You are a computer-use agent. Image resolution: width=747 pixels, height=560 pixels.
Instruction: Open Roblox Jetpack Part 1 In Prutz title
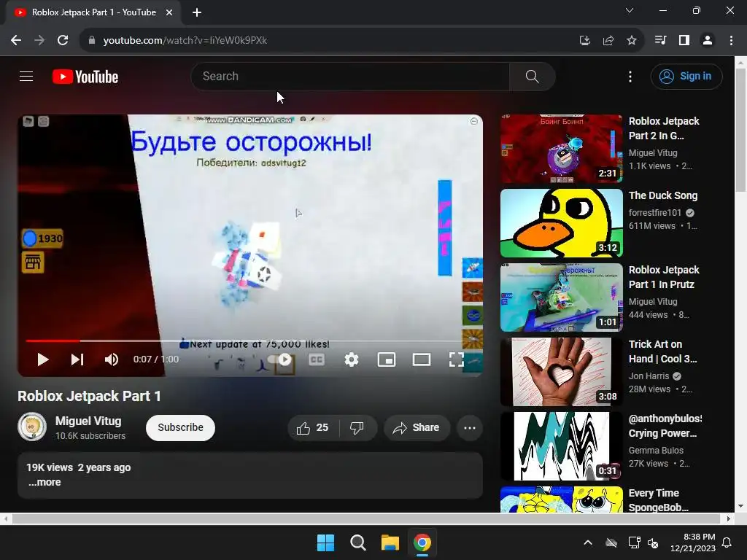[x=664, y=277]
